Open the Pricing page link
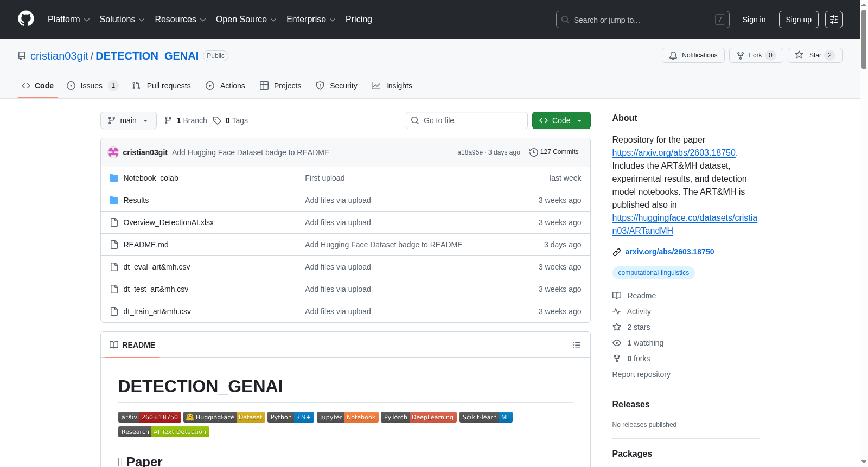The width and height of the screenshot is (868, 467). pyautogui.click(x=359, y=20)
